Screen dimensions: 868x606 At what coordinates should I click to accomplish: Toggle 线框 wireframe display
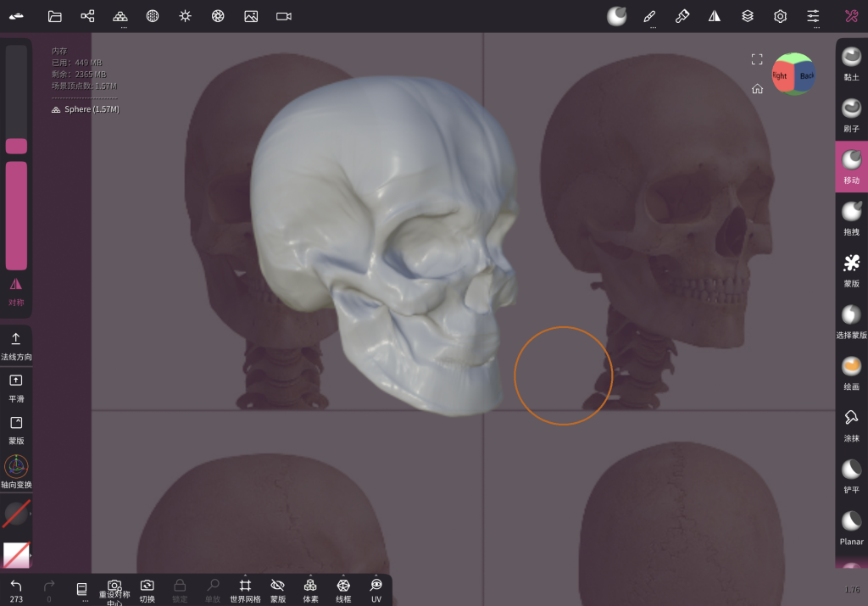pyautogui.click(x=343, y=591)
